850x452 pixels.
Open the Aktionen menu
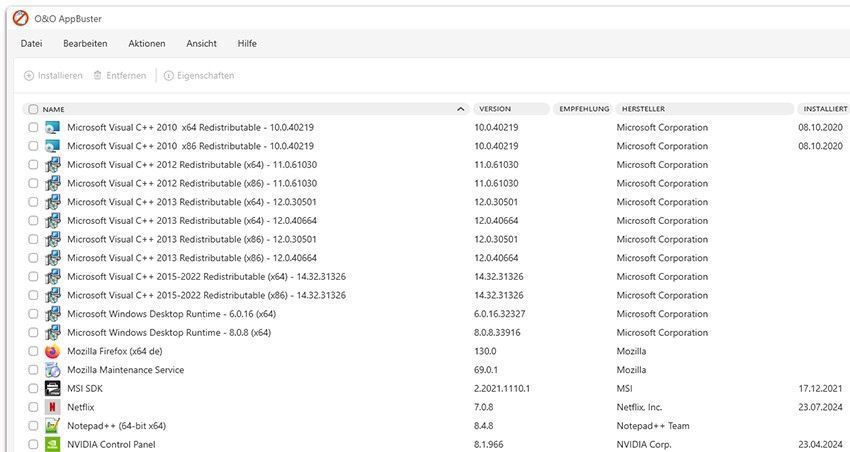click(x=147, y=44)
